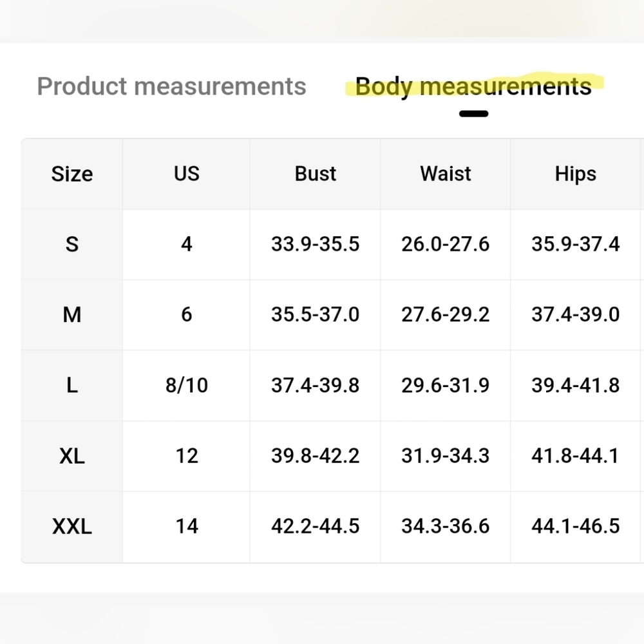The width and height of the screenshot is (644, 644).
Task: Click waist value 34.3-36.6
Action: coord(445,527)
